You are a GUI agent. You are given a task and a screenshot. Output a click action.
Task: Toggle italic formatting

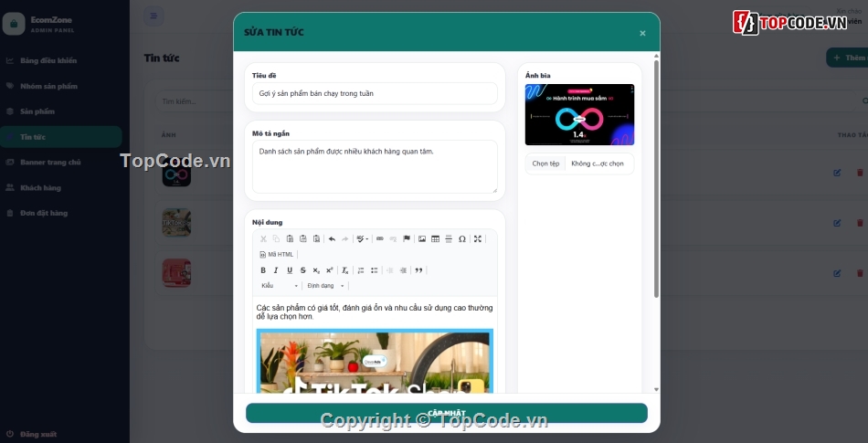(x=276, y=270)
